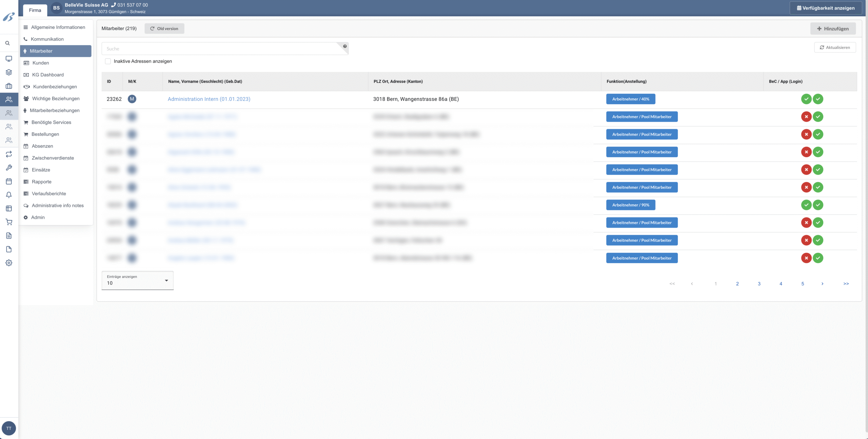
Task: Go to next page chevron in pagination
Action: pyautogui.click(x=822, y=284)
